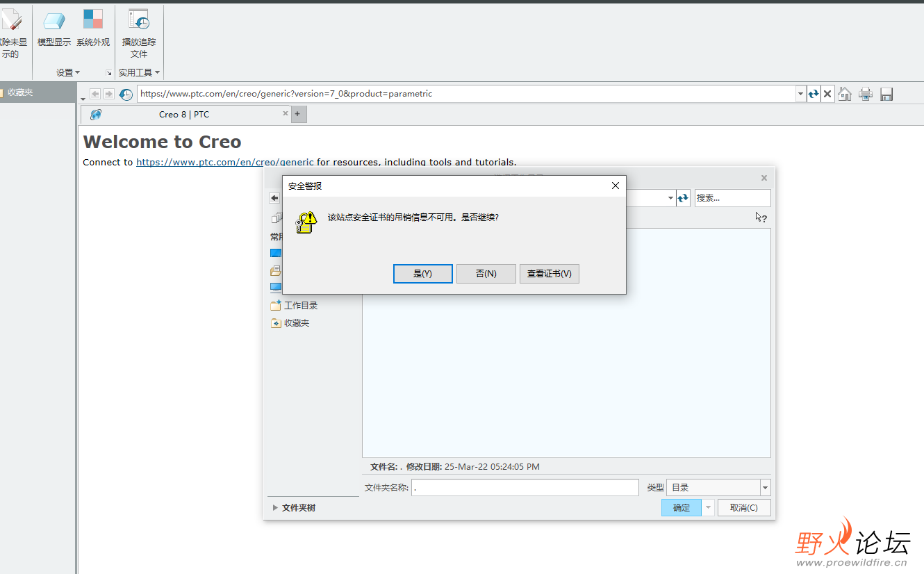Refresh the folder dialog listing

(x=683, y=198)
